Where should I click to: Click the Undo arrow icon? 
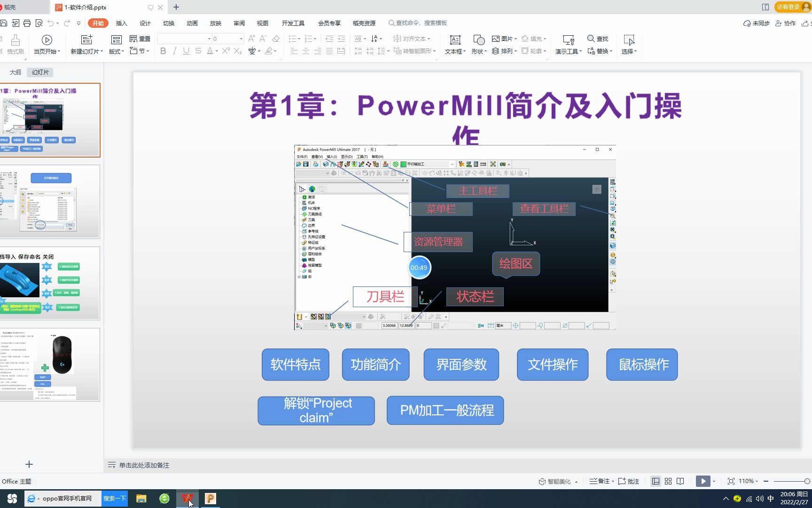coord(50,23)
